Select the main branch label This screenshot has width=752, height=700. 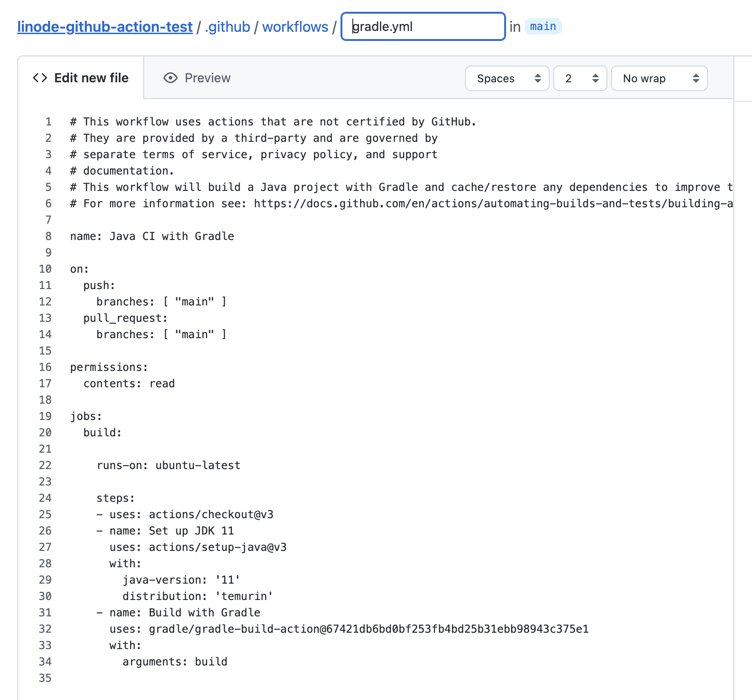click(543, 26)
